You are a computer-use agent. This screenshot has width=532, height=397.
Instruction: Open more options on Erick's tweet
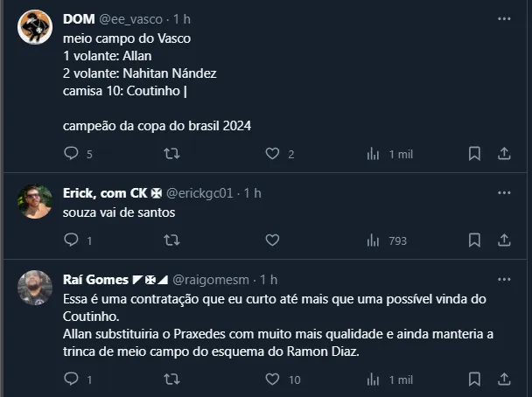pos(504,192)
